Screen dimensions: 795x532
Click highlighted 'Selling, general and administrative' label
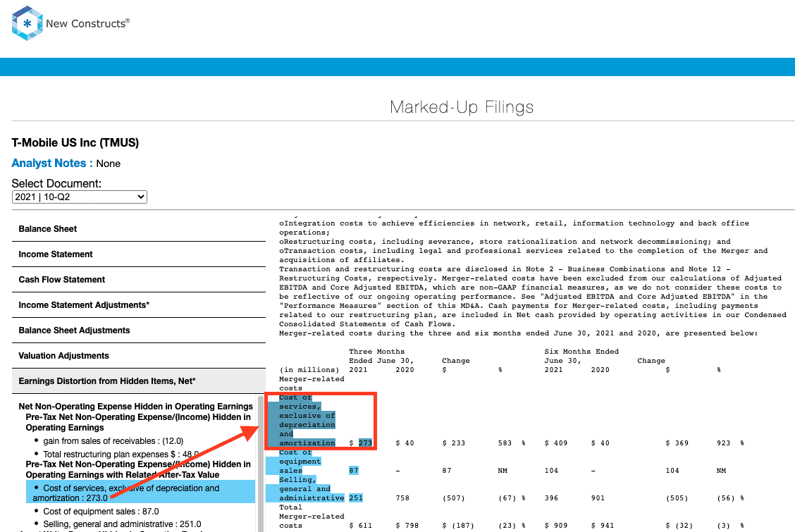312,488
